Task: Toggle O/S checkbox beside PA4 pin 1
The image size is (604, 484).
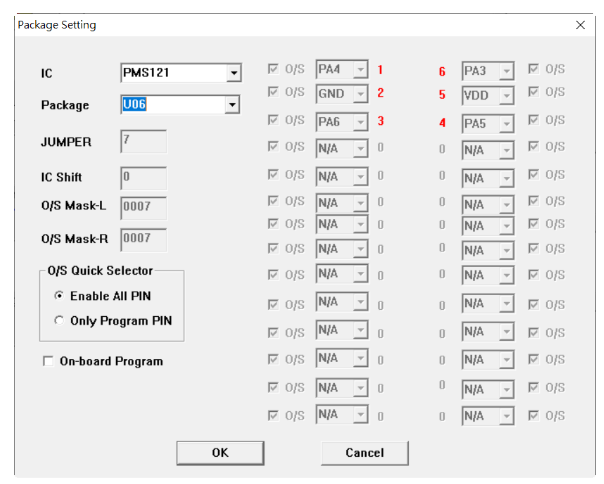Action: pyautogui.click(x=274, y=70)
